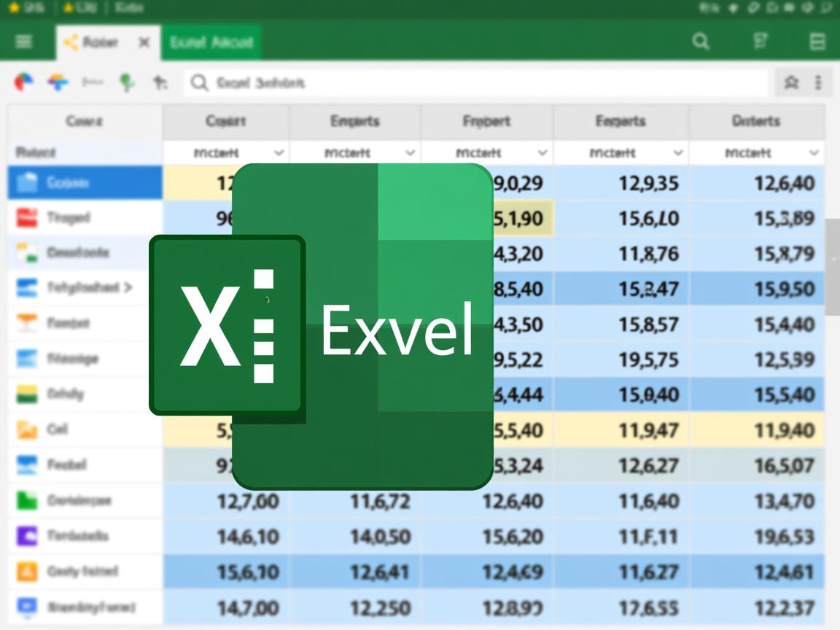Open the first column's Mctart dropdown

click(x=278, y=153)
